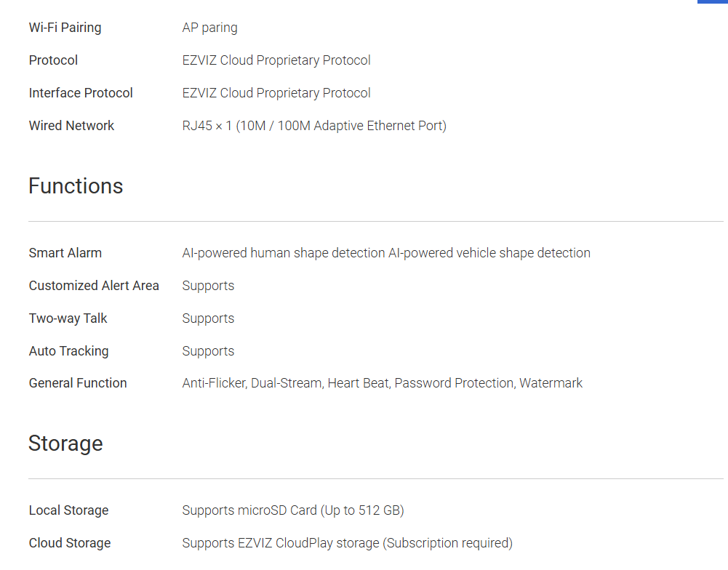Click the EZVIZ CloudPlay storage text
The height and width of the screenshot is (570, 728).
point(347,543)
